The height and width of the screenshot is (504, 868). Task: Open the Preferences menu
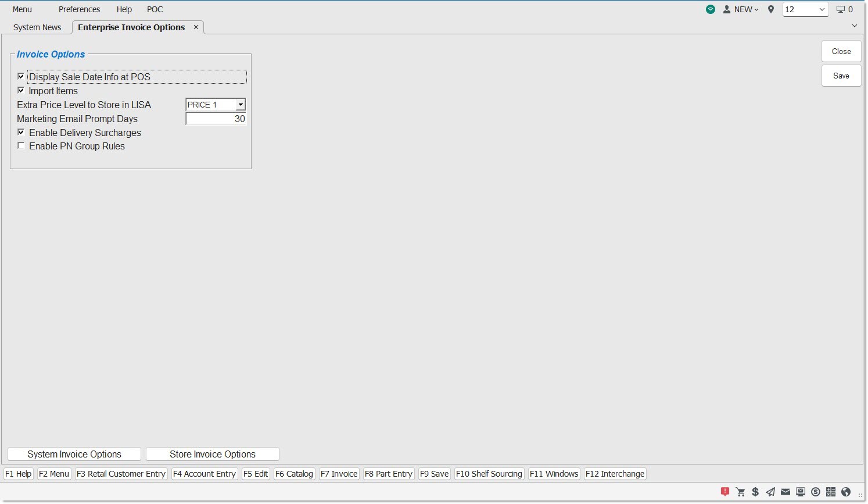[x=79, y=9]
